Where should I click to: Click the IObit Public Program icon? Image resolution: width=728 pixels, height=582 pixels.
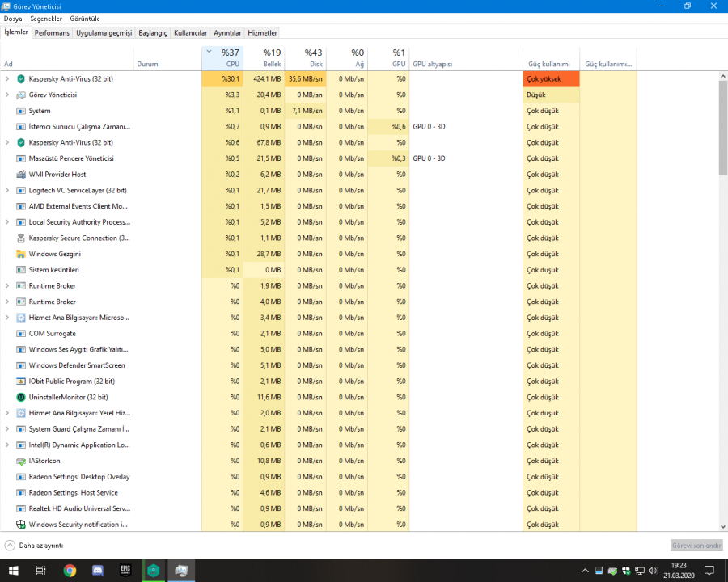point(21,382)
